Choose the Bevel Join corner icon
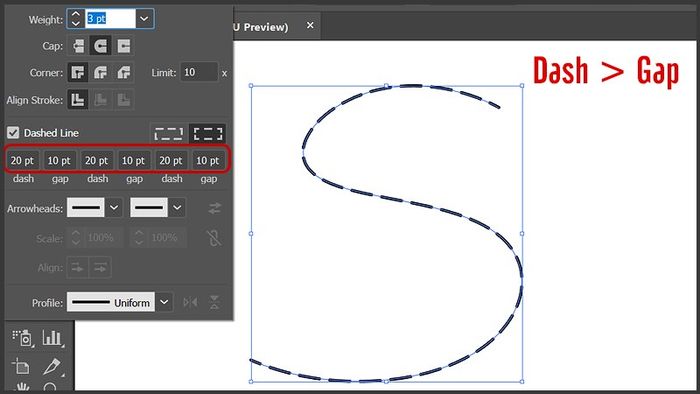 click(124, 73)
